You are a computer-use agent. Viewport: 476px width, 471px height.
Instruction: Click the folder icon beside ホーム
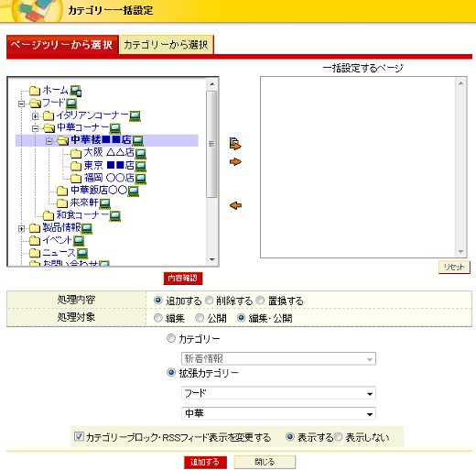(35, 91)
